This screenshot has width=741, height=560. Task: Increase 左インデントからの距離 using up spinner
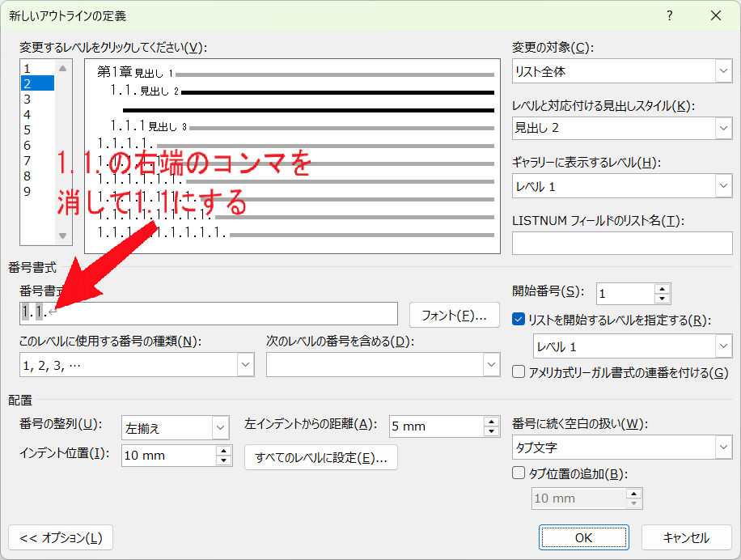coord(492,422)
